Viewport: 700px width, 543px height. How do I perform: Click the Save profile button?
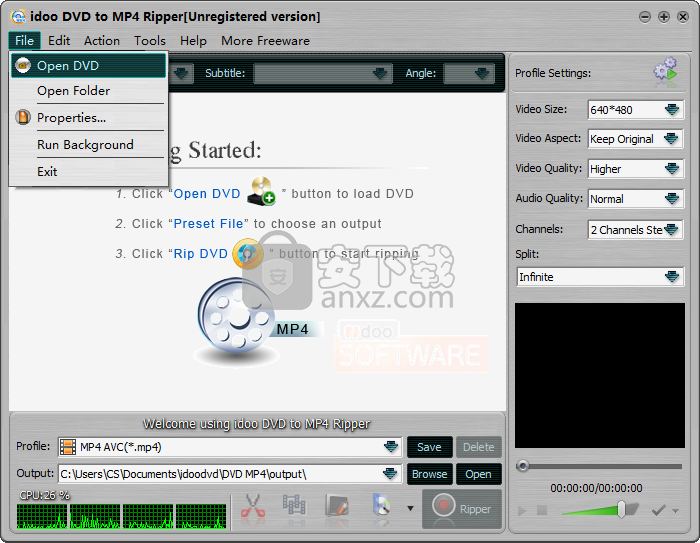pyautogui.click(x=429, y=447)
